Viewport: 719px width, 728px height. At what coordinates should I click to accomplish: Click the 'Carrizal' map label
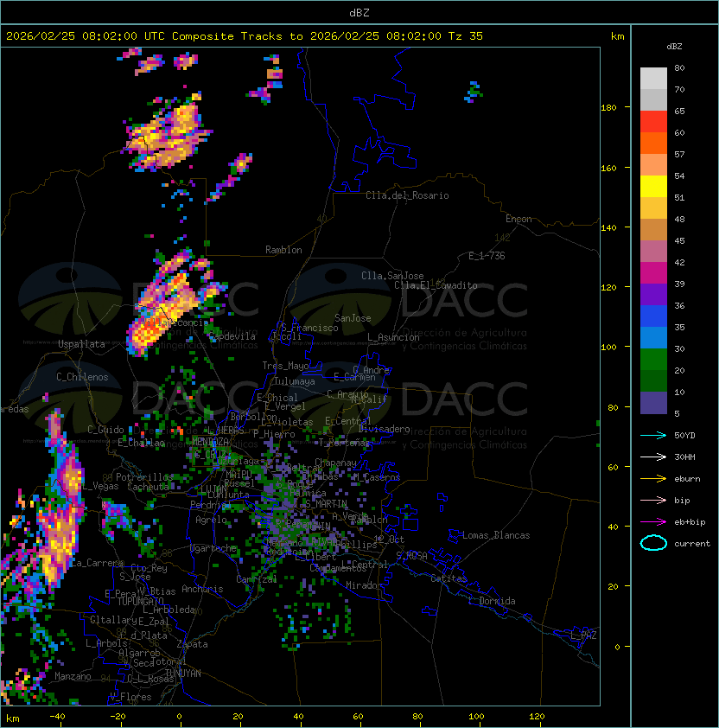[x=256, y=579]
